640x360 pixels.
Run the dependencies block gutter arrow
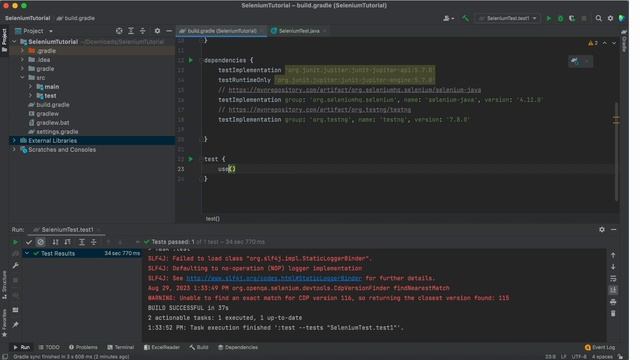(x=191, y=60)
